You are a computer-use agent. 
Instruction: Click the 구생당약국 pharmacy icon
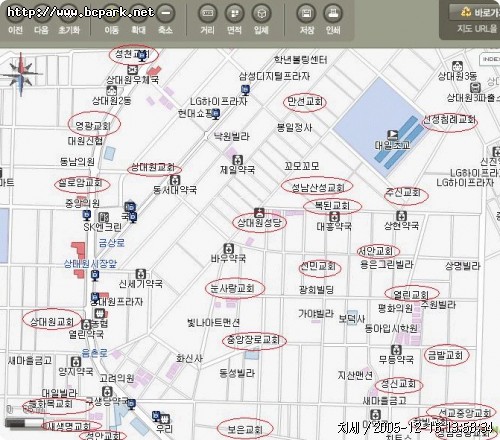click(x=107, y=391)
